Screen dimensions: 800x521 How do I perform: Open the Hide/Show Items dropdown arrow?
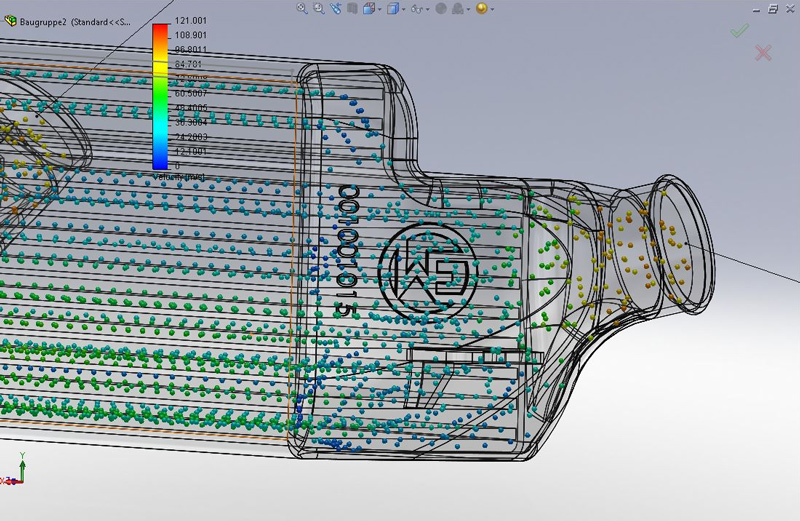428,9
